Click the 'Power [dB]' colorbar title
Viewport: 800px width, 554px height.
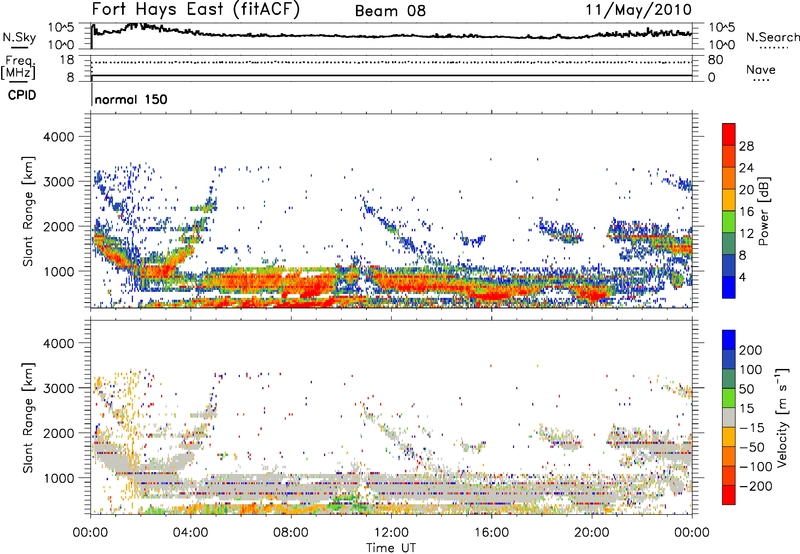coord(763,211)
